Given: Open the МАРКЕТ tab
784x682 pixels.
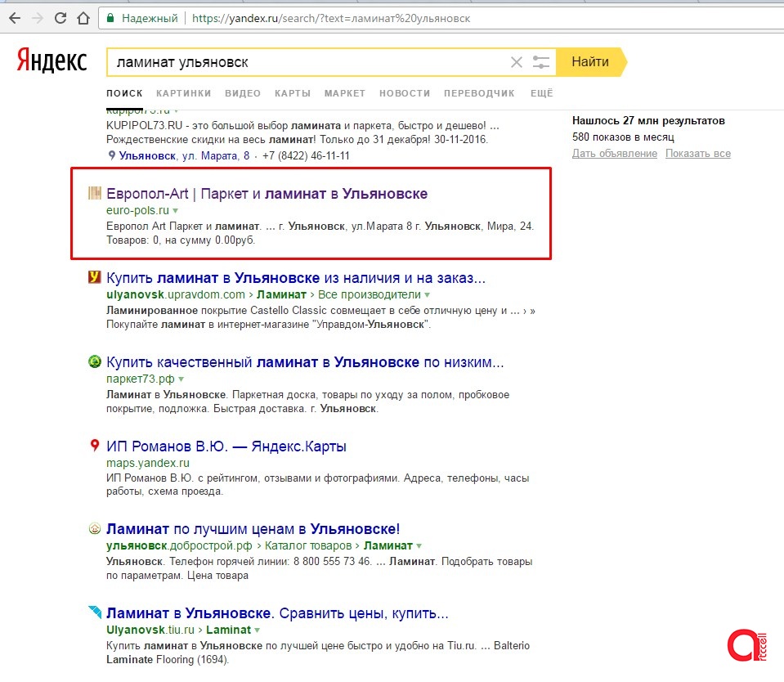Looking at the screenshot, I should point(344,93).
